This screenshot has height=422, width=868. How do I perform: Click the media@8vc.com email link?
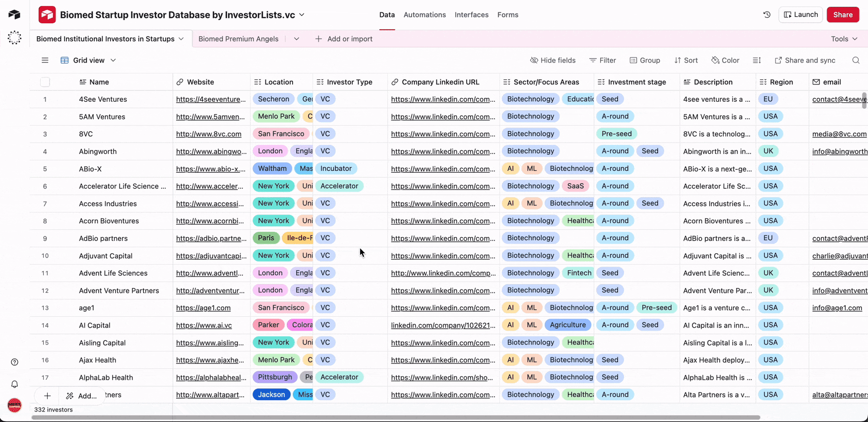pyautogui.click(x=839, y=134)
